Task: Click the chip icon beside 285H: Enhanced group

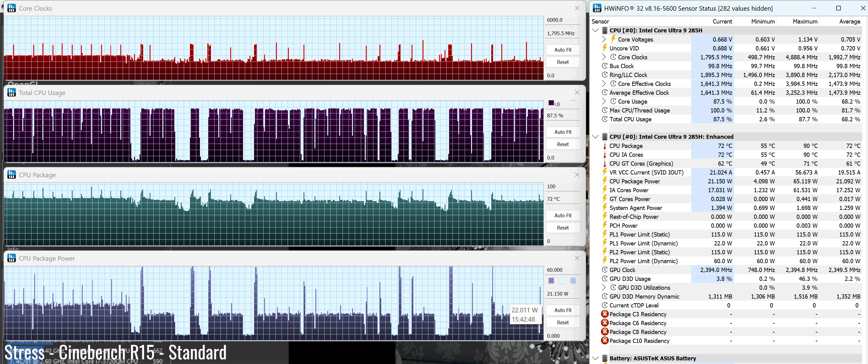Action: [605, 137]
